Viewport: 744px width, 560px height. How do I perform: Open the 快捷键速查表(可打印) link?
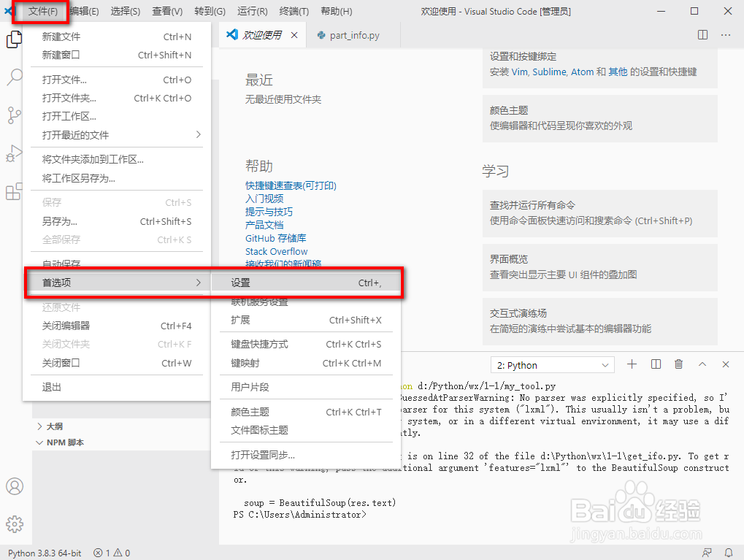click(x=291, y=185)
